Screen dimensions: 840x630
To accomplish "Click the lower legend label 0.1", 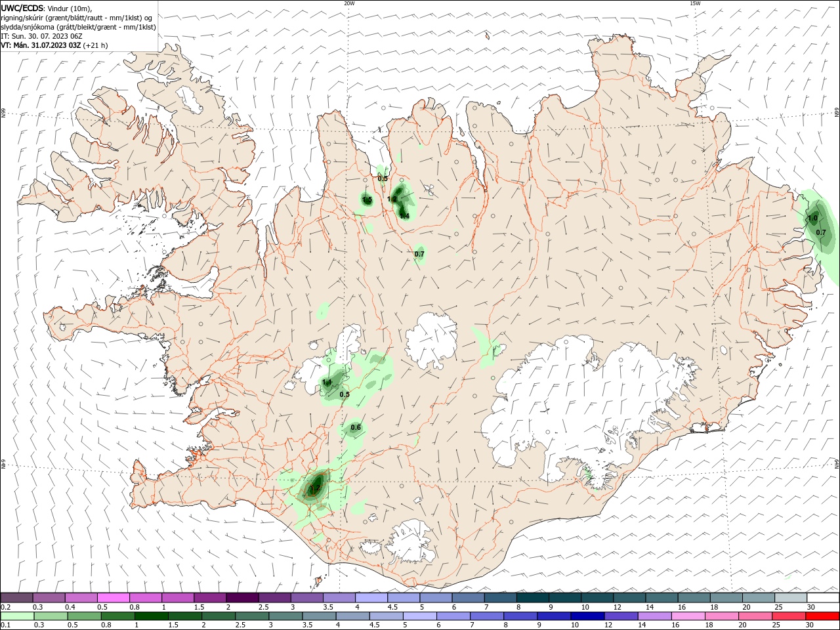I will pos(5,625).
